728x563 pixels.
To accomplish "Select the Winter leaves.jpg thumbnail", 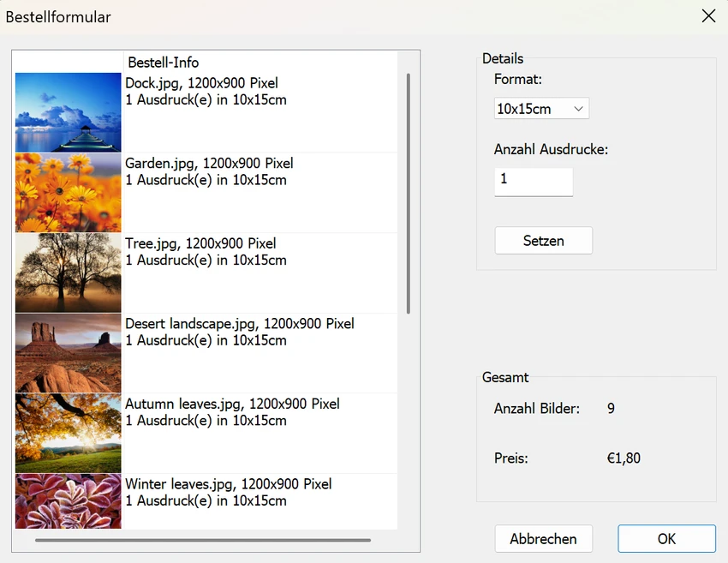I will coord(69,501).
